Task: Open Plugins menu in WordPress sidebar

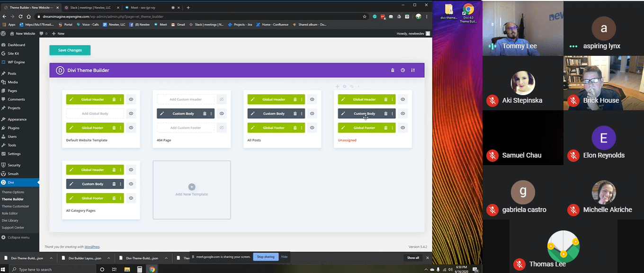Action: click(13, 128)
